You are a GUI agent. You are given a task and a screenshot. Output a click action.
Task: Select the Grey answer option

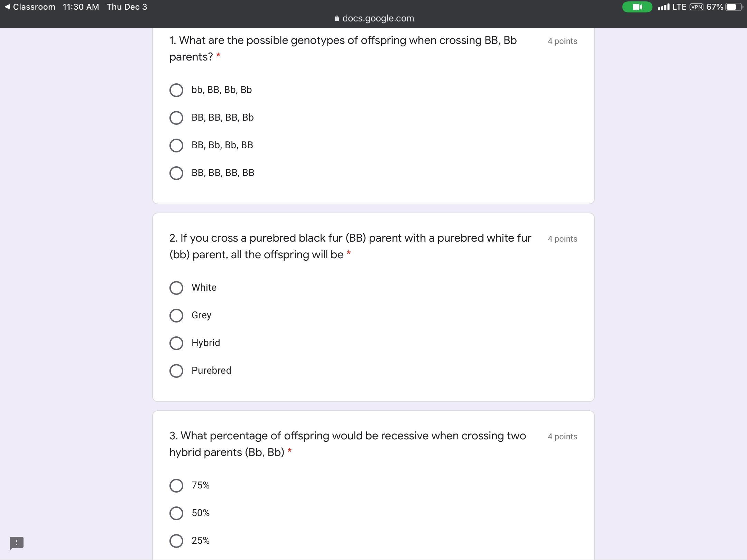point(176,316)
